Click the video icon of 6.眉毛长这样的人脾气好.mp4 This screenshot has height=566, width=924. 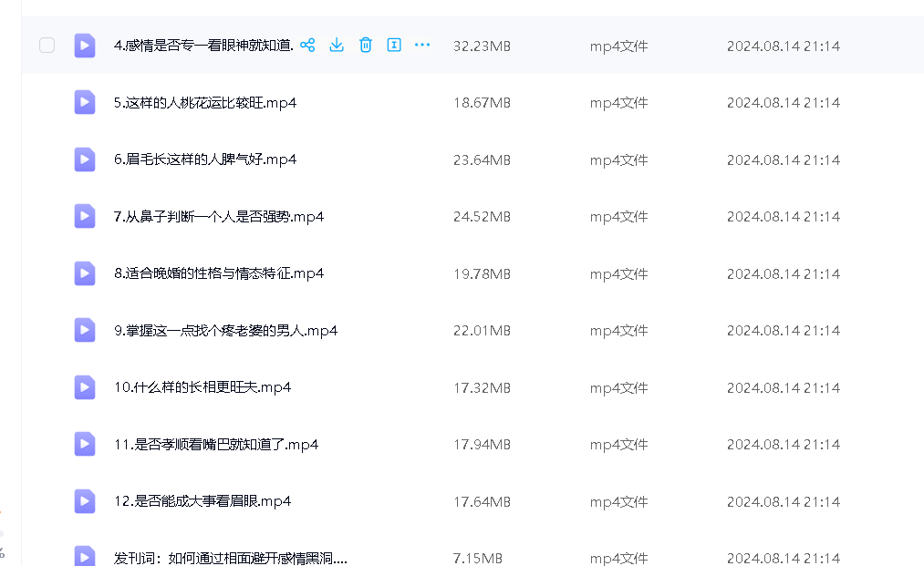tap(85, 160)
